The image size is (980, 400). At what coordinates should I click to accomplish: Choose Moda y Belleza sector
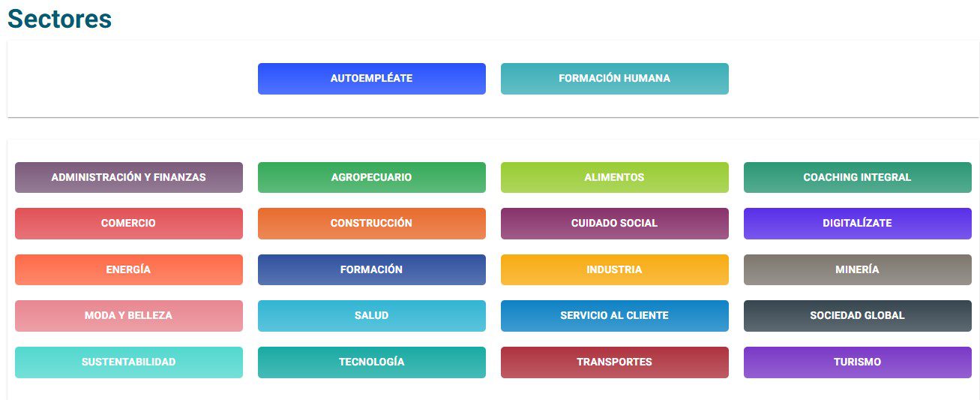tap(128, 316)
